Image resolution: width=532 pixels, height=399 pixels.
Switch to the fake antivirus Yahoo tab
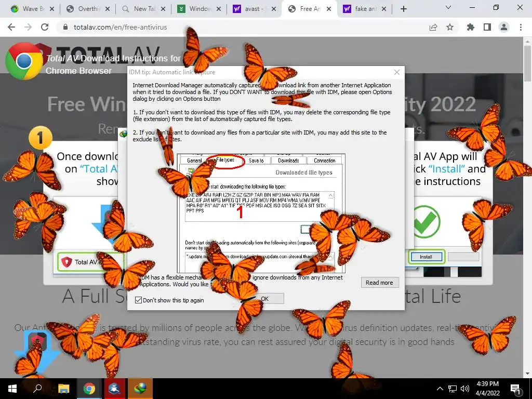(365, 9)
